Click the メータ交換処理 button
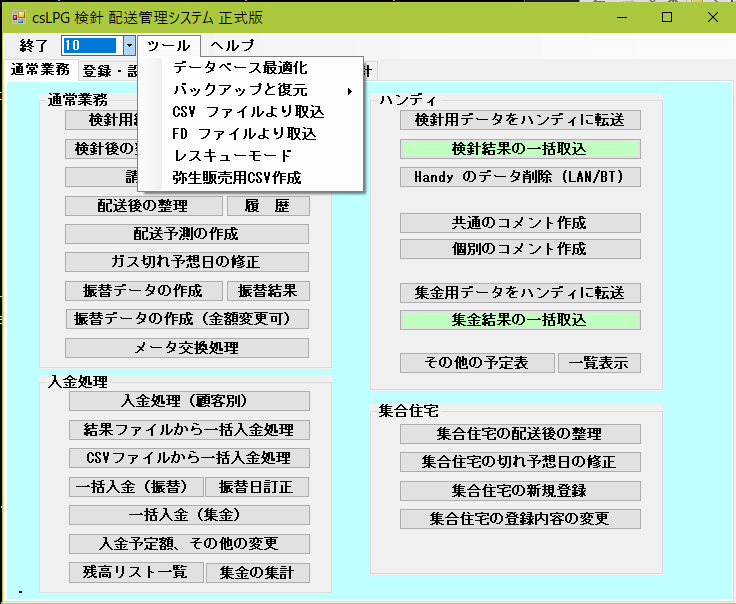Screen dimensions: 736x604 [x=187, y=348]
